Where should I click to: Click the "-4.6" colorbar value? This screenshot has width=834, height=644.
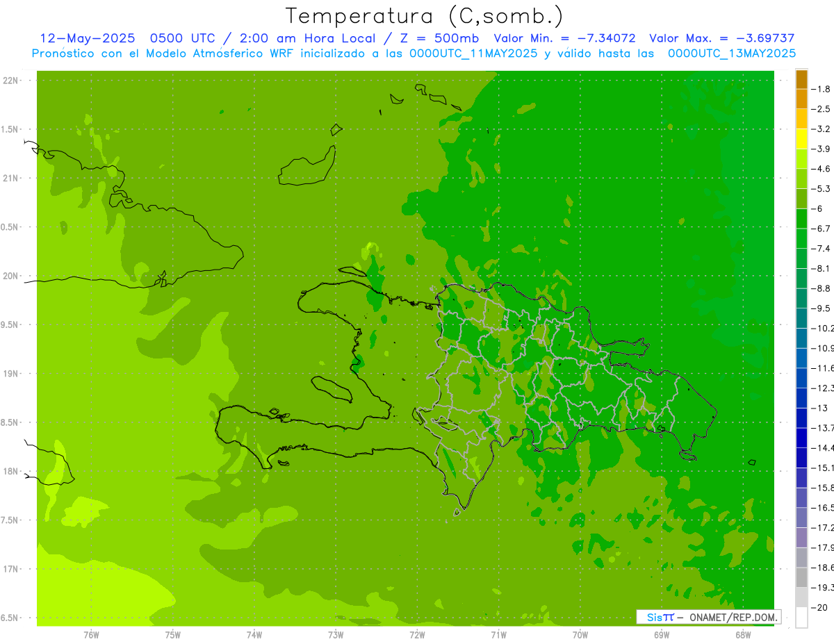point(821,169)
